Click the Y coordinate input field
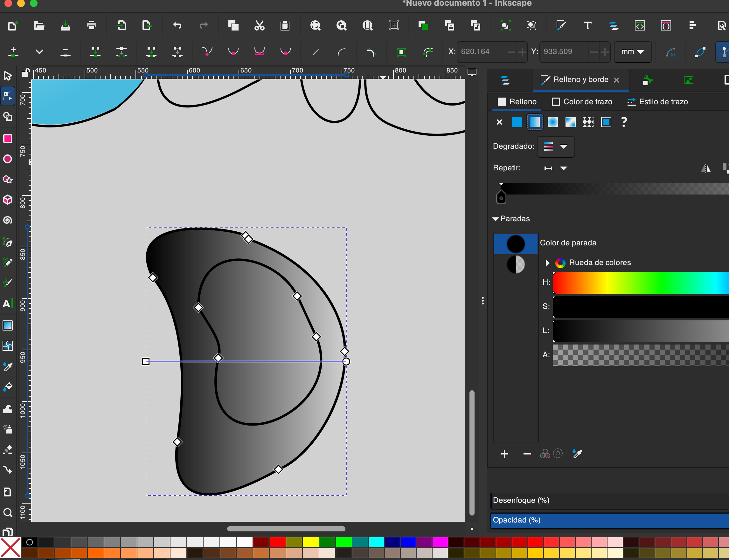729x560 pixels. (564, 52)
